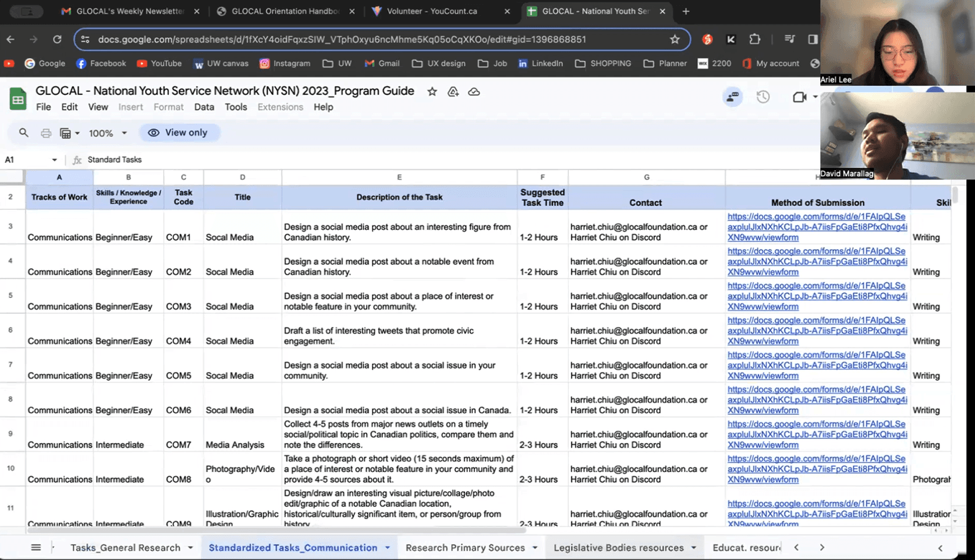The height and width of the screenshot is (560, 975).
Task: Reload the page in browser
Action: click(57, 39)
